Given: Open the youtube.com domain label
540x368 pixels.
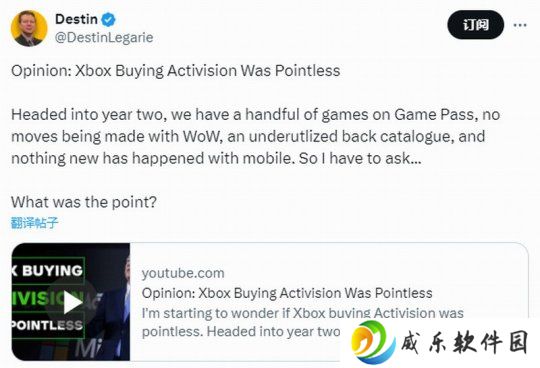Looking at the screenshot, I should click(183, 273).
